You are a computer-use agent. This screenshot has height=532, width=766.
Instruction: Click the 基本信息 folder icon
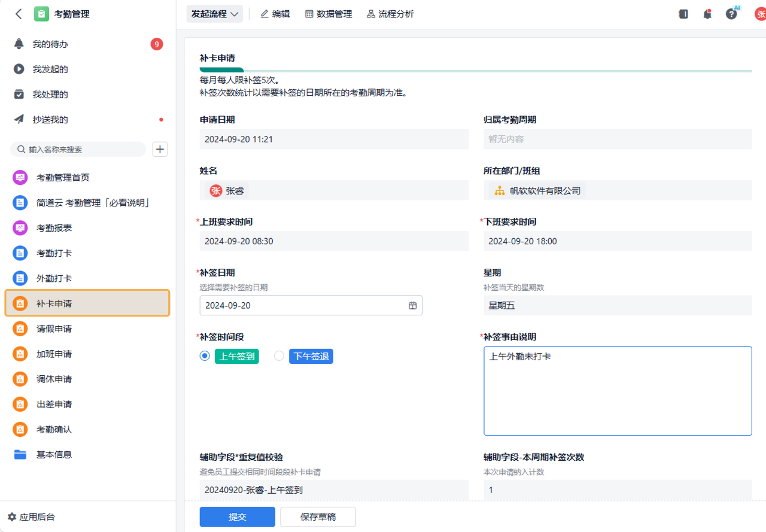point(20,454)
